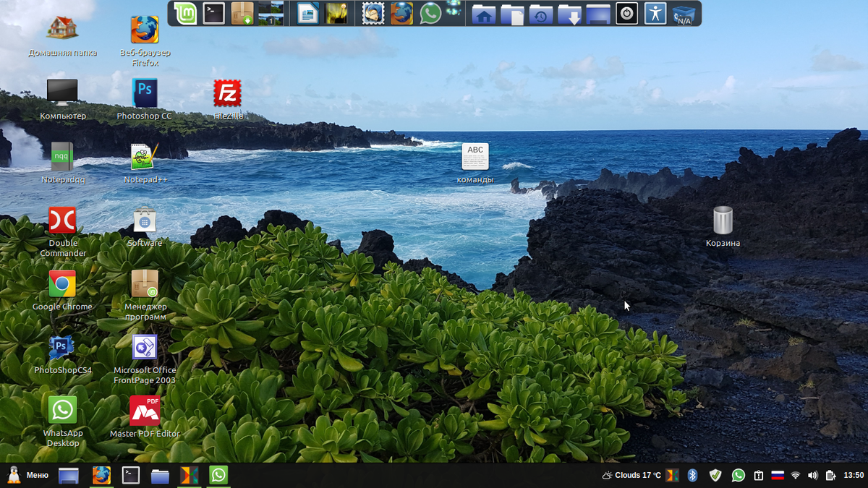Open the yellow wallpaper image icon in top dock
Image resolution: width=868 pixels, height=488 pixels.
(x=336, y=13)
